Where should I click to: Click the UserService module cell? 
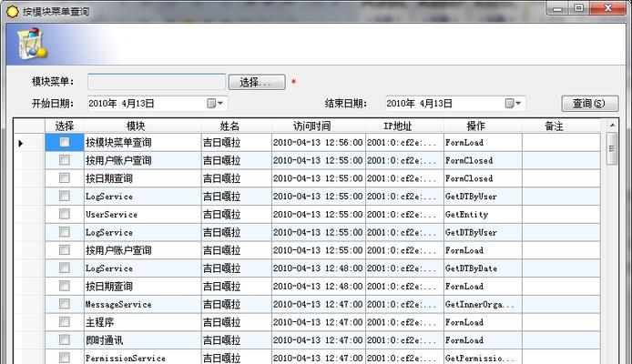143,214
